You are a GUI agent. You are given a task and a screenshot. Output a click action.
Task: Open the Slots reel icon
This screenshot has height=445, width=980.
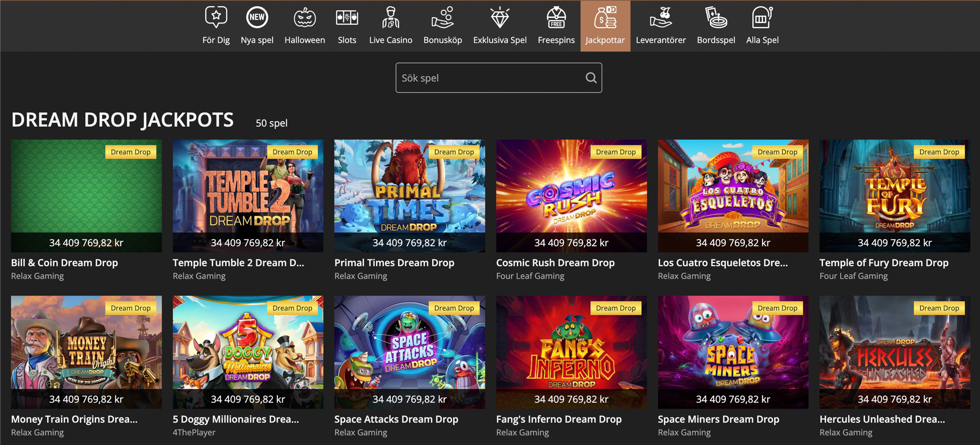point(347,17)
